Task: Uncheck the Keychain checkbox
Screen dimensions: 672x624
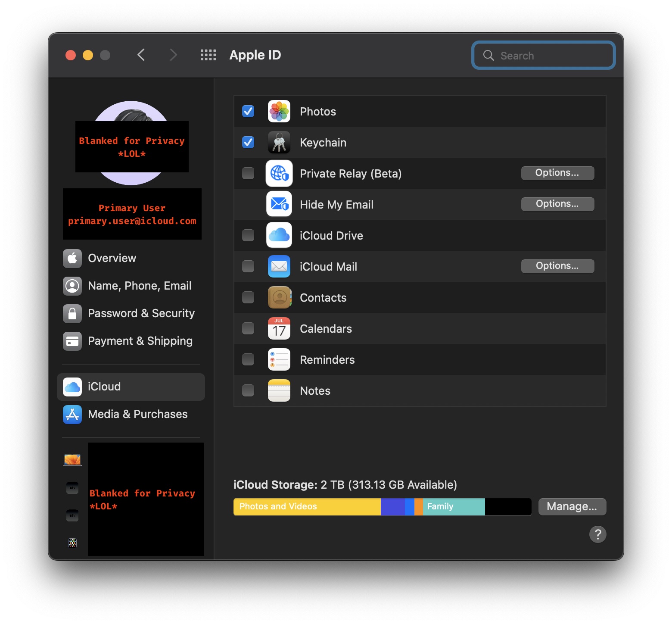Action: click(x=248, y=142)
